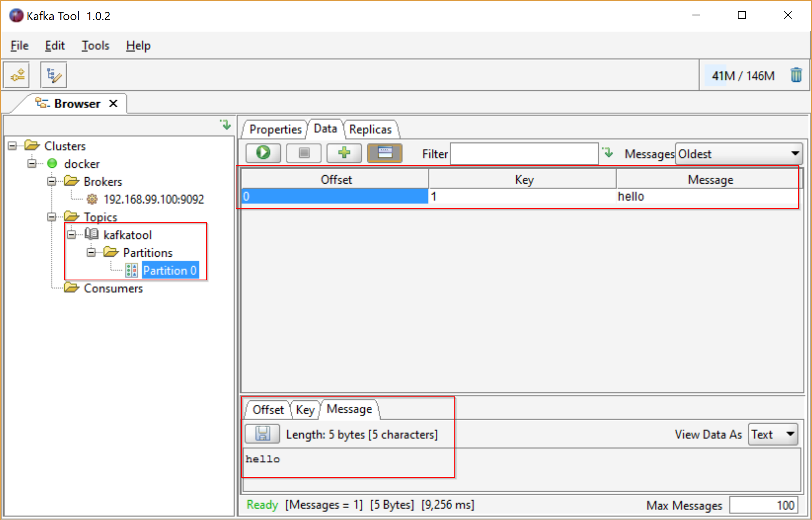Image resolution: width=812 pixels, height=520 pixels.
Task: Click the green refresh arrow above the tree
Action: coord(225,125)
